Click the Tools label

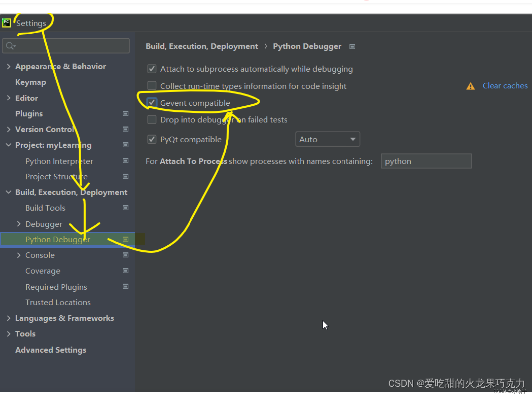click(x=25, y=334)
